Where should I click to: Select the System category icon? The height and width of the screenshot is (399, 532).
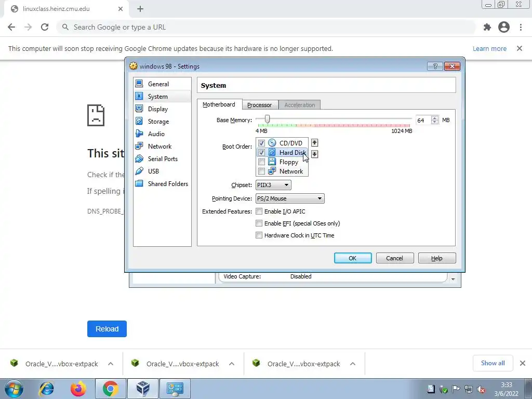[x=139, y=96]
